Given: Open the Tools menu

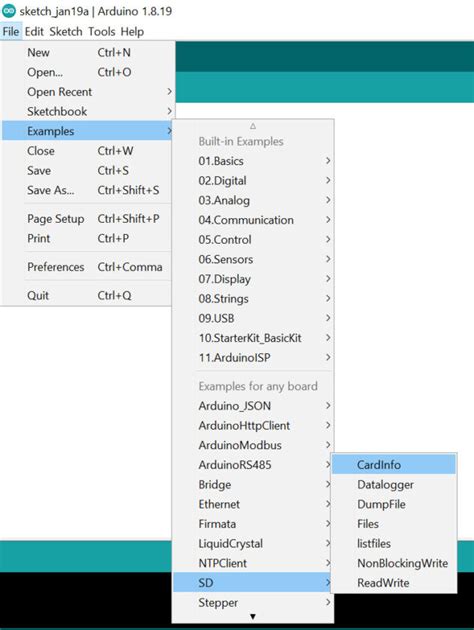Looking at the screenshot, I should (x=102, y=31).
